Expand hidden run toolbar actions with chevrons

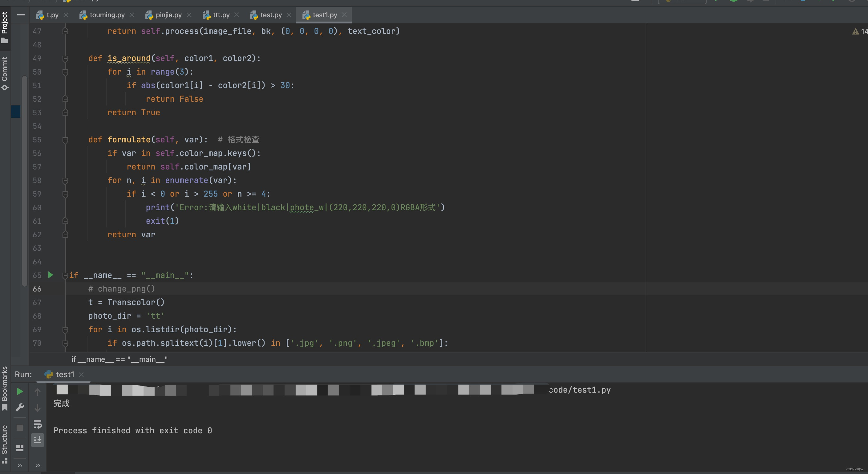click(x=19, y=466)
